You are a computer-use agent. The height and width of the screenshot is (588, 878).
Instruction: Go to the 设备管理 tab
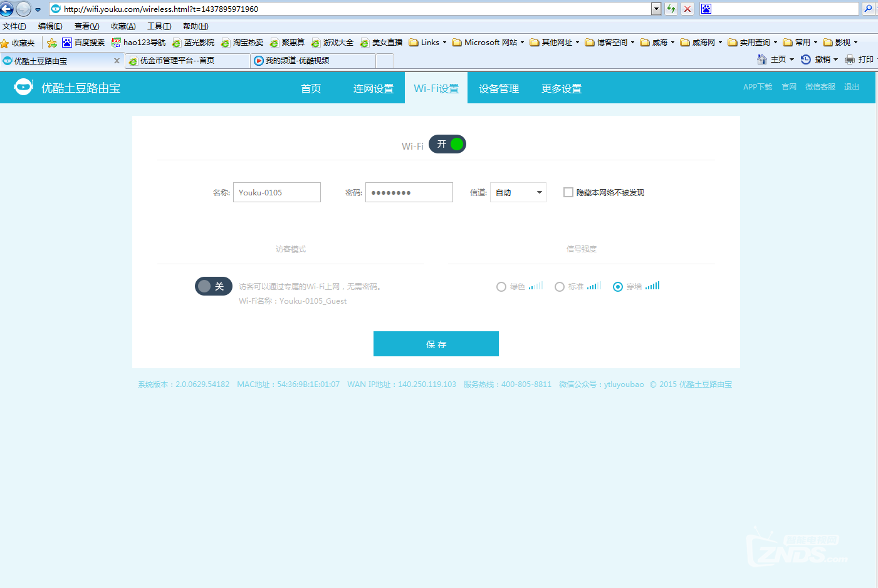(x=499, y=88)
